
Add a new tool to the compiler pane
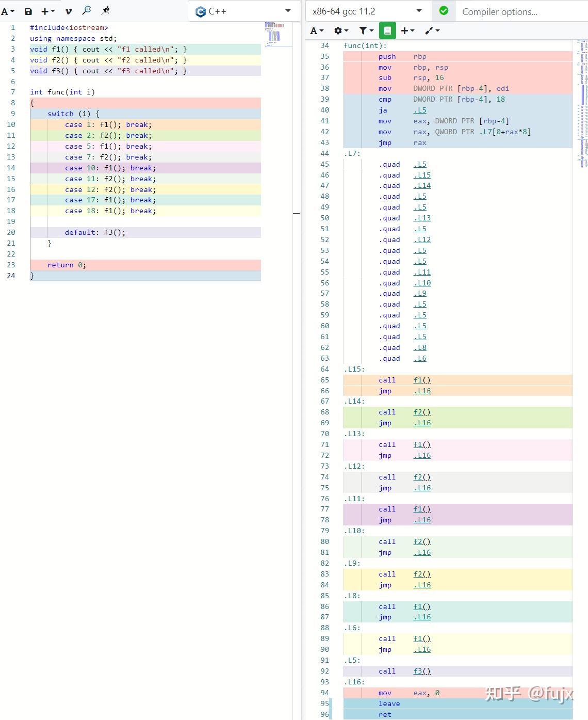point(407,30)
